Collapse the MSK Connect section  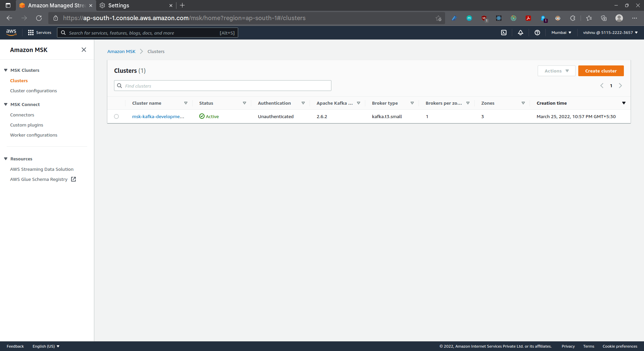pos(6,104)
